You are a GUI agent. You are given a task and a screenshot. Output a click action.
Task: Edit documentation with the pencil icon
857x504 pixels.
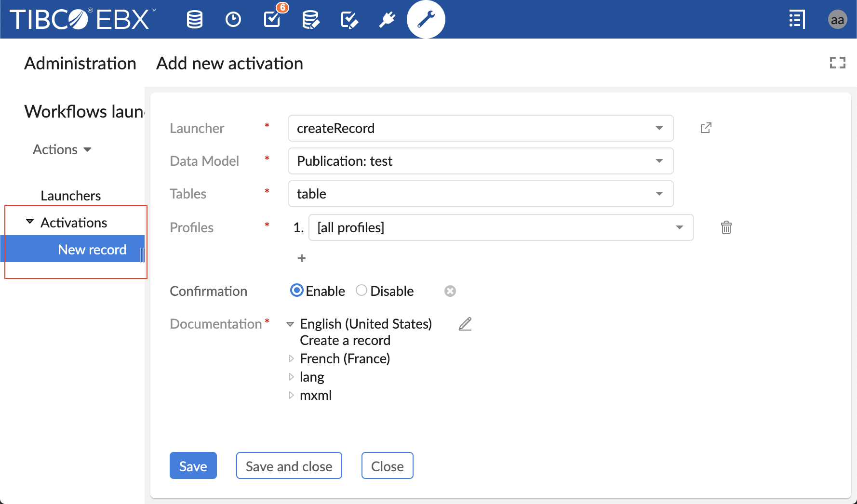point(465,324)
